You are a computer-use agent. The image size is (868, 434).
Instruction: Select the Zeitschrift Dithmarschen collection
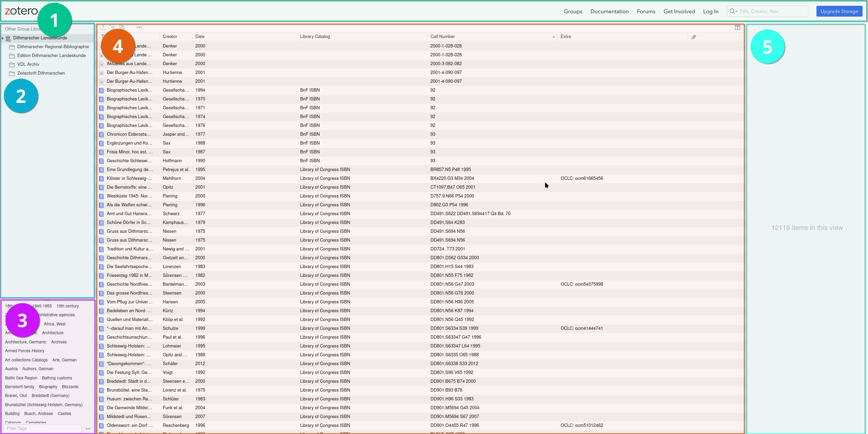(x=41, y=73)
